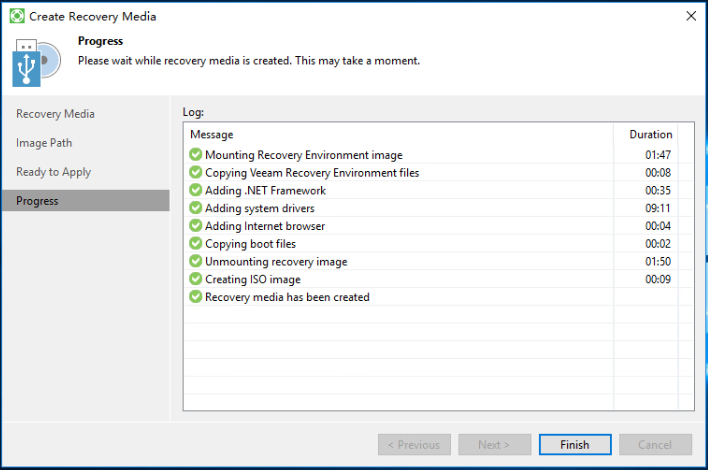Click the Next button

tap(494, 445)
